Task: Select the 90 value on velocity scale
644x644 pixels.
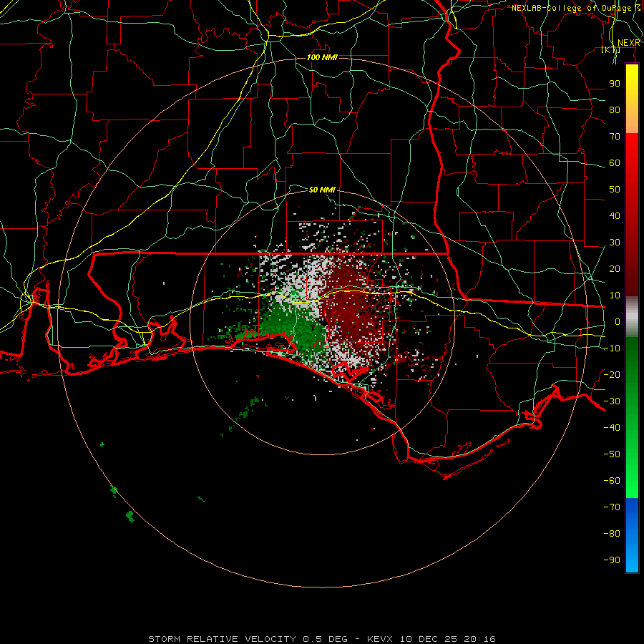Action: (x=615, y=84)
